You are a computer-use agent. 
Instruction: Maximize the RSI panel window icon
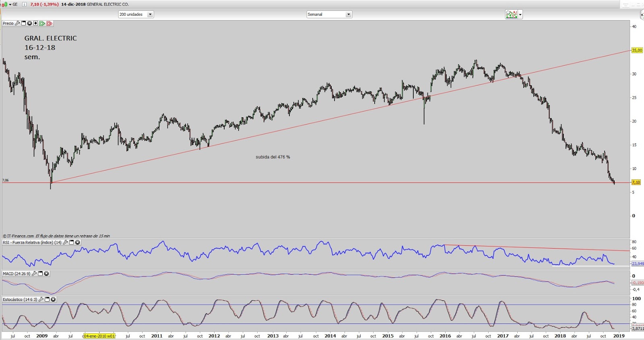coord(72,243)
